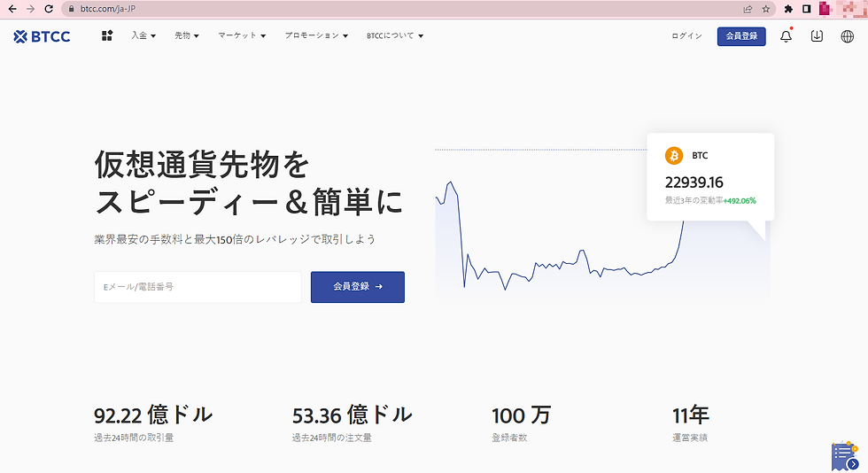This screenshot has height=473, width=868.
Task: Toggle the browser side panel
Action: pos(807,9)
